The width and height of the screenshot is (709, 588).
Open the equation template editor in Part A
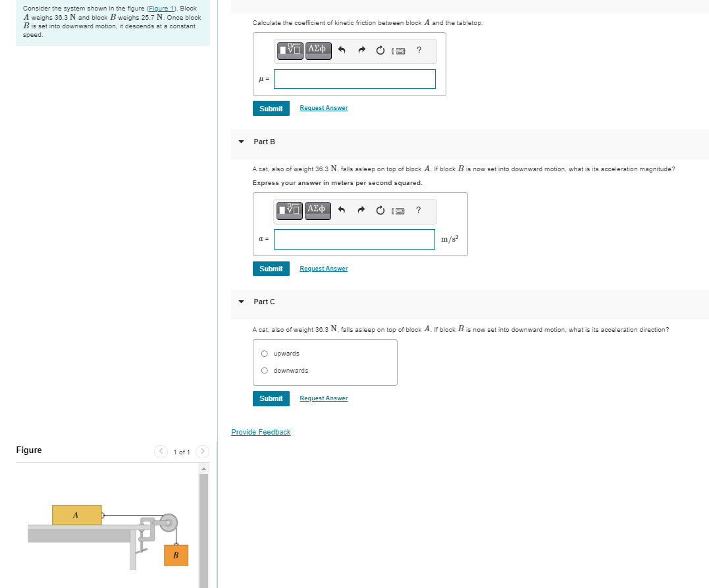coord(290,51)
